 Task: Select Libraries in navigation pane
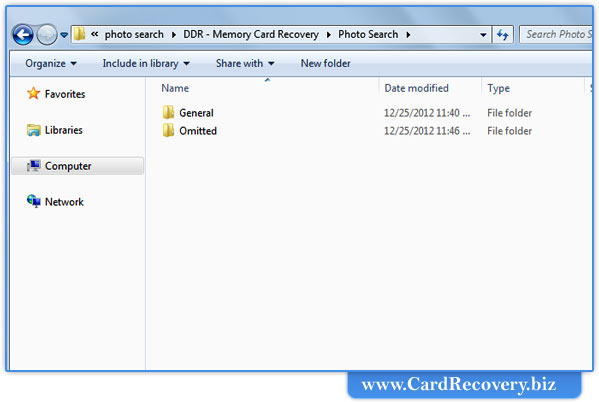pyautogui.click(x=63, y=130)
